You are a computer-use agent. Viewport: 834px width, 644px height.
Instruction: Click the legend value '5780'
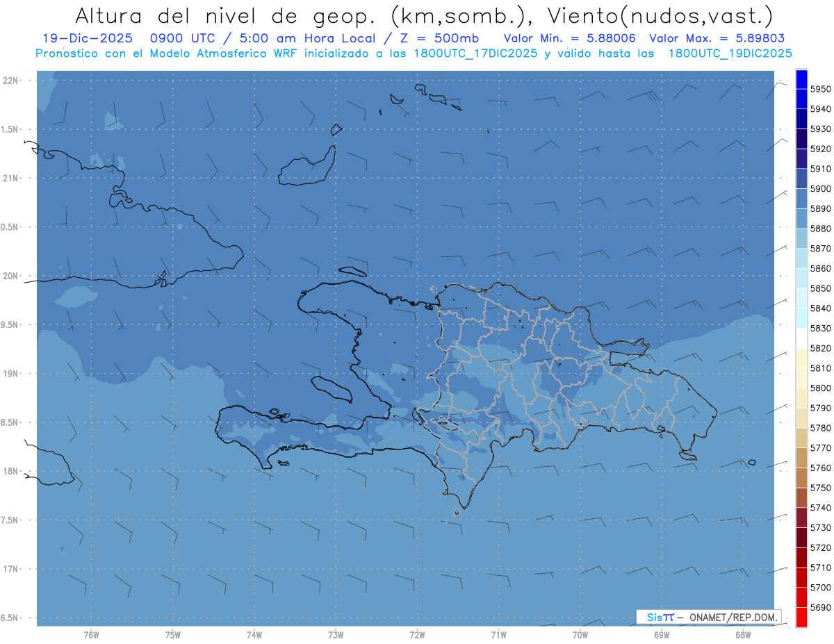(821, 428)
